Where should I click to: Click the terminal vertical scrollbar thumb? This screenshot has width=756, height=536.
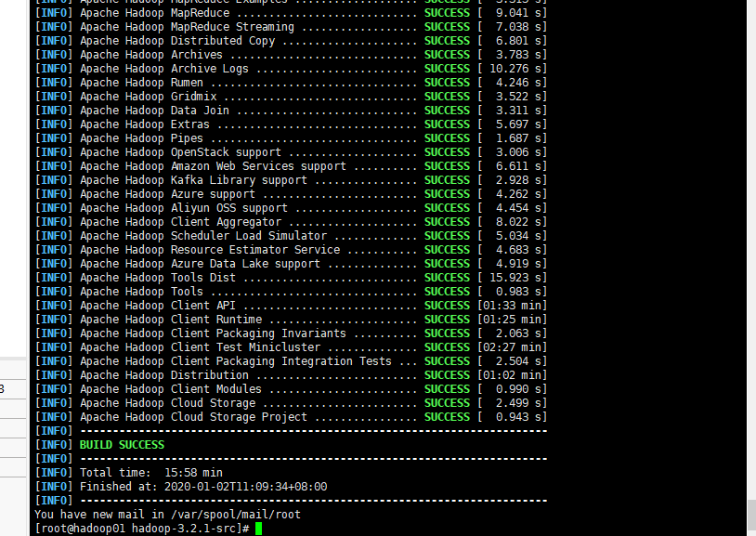750,513
